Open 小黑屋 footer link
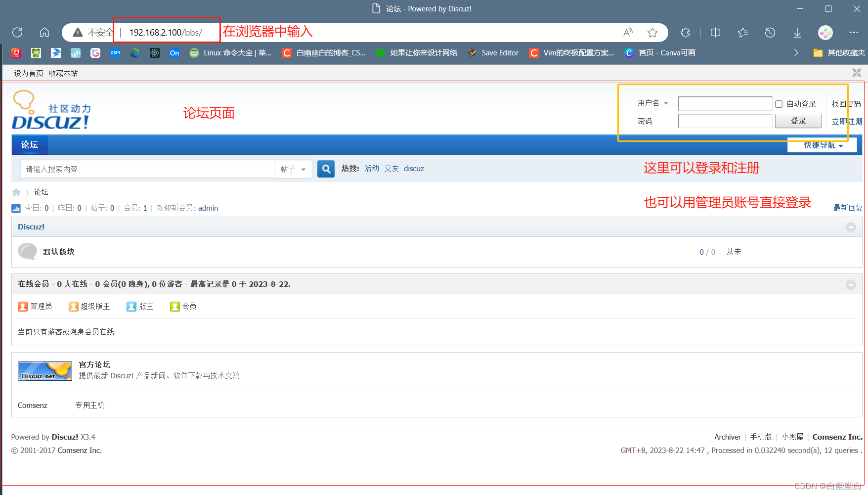Viewport: 868px width, 495px height. pos(792,437)
